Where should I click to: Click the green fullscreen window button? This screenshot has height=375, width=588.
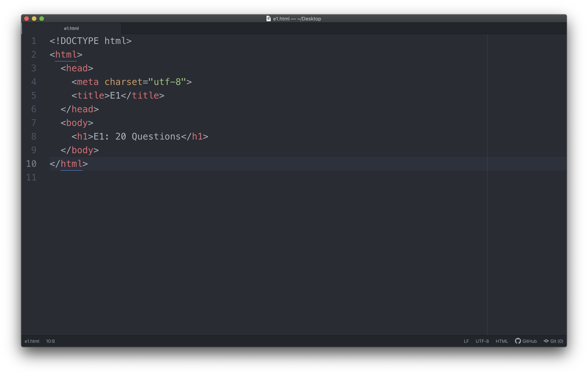[42, 19]
